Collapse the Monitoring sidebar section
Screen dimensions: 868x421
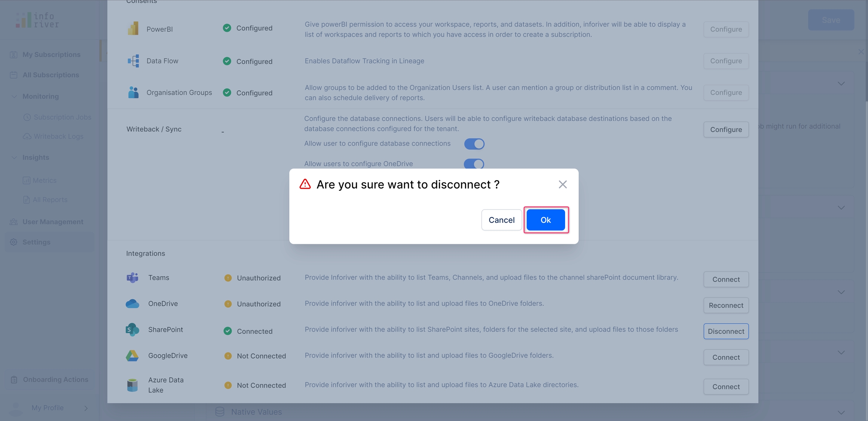coord(14,96)
